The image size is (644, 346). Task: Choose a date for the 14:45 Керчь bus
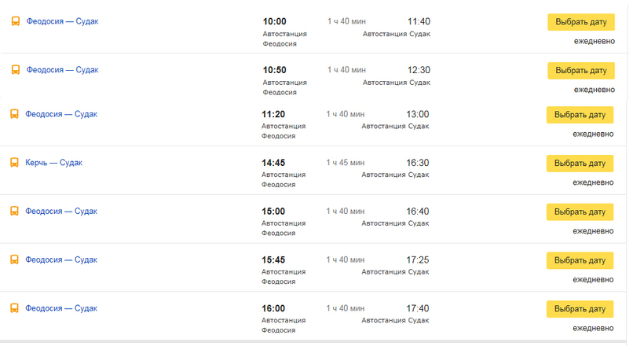pyautogui.click(x=580, y=164)
